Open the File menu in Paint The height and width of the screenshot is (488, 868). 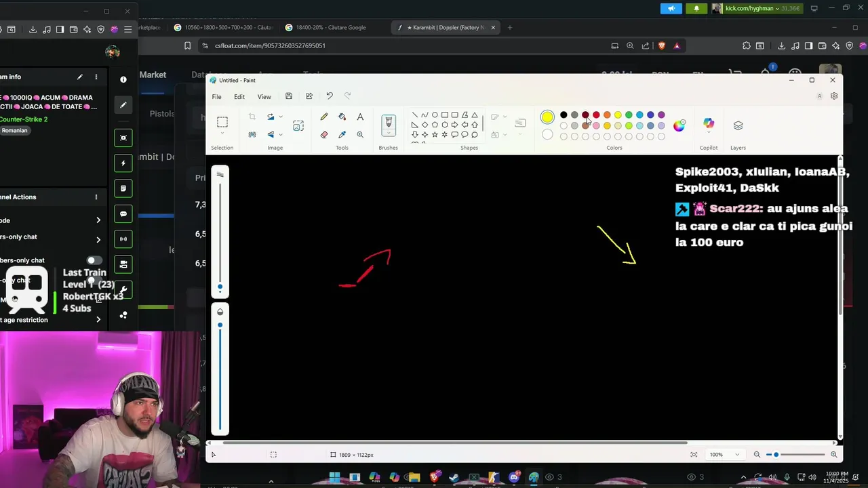click(x=216, y=97)
